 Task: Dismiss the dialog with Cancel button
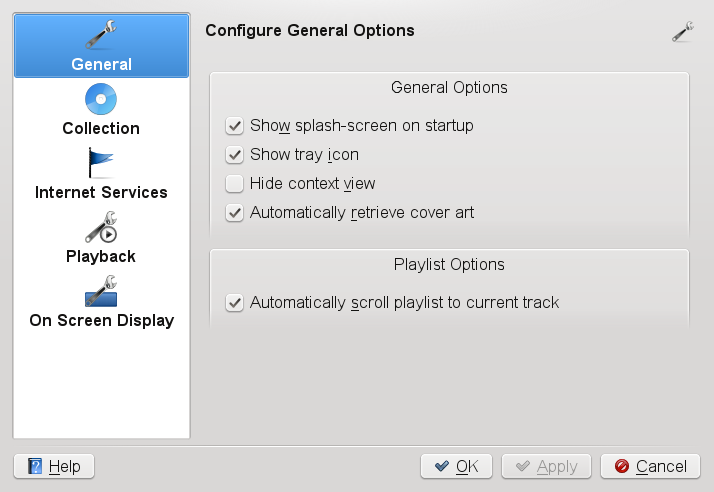650,466
